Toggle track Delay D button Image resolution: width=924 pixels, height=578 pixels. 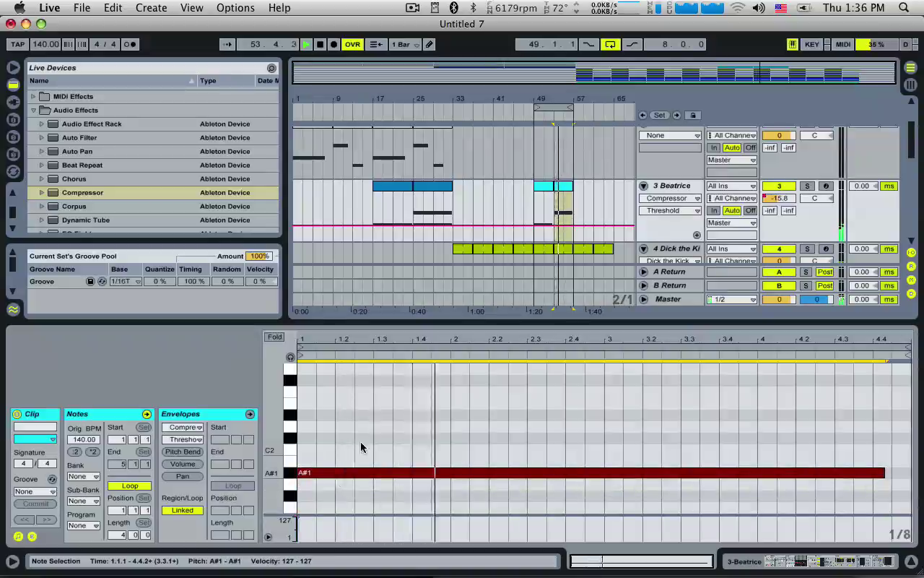pos(911,293)
